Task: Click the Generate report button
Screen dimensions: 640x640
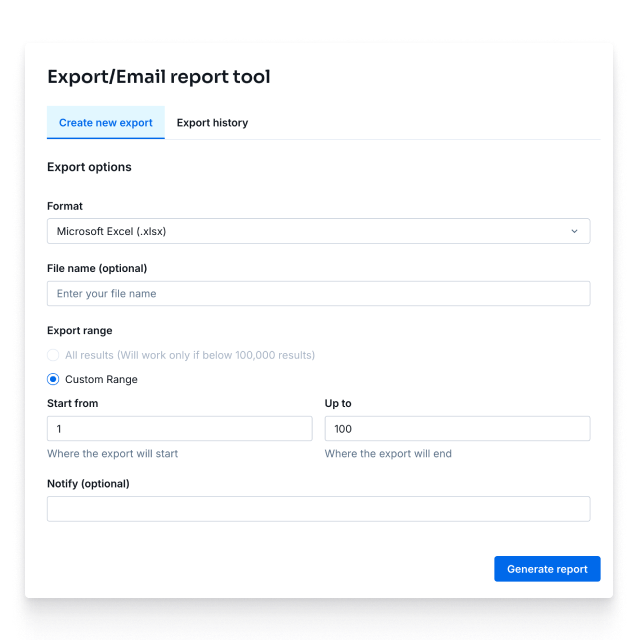Action: pos(547,569)
